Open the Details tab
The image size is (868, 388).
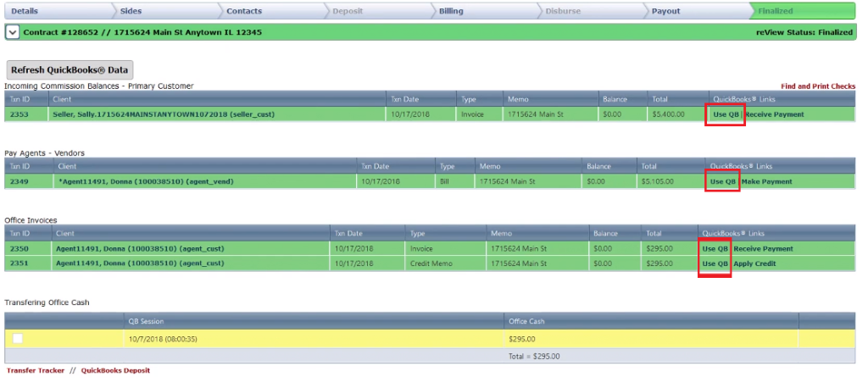tap(25, 11)
